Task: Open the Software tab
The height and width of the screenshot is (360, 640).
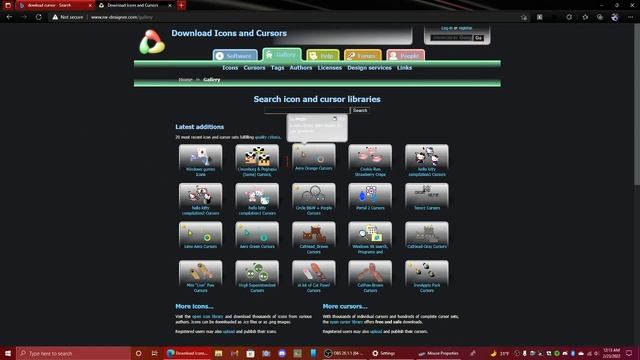Action: [x=235, y=56]
